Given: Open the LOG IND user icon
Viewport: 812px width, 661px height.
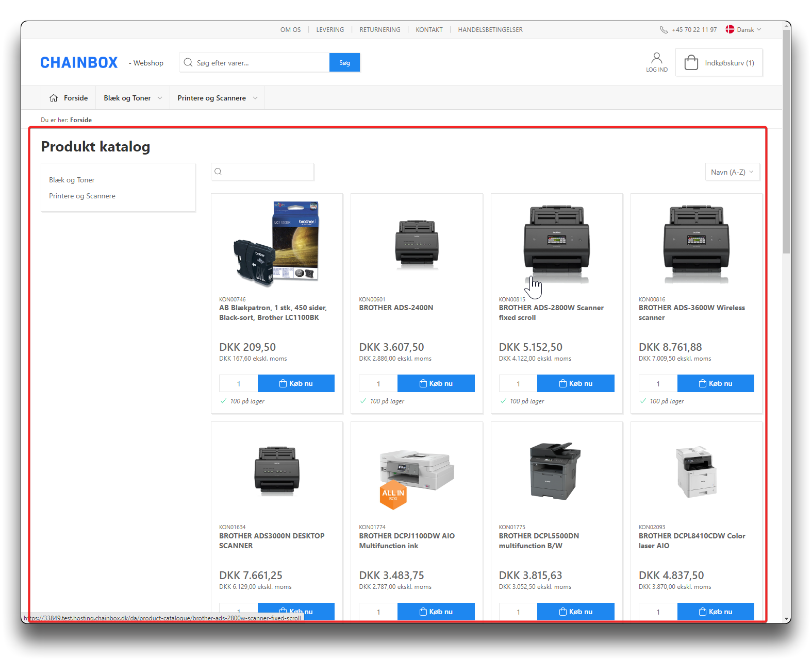Looking at the screenshot, I should (x=656, y=58).
